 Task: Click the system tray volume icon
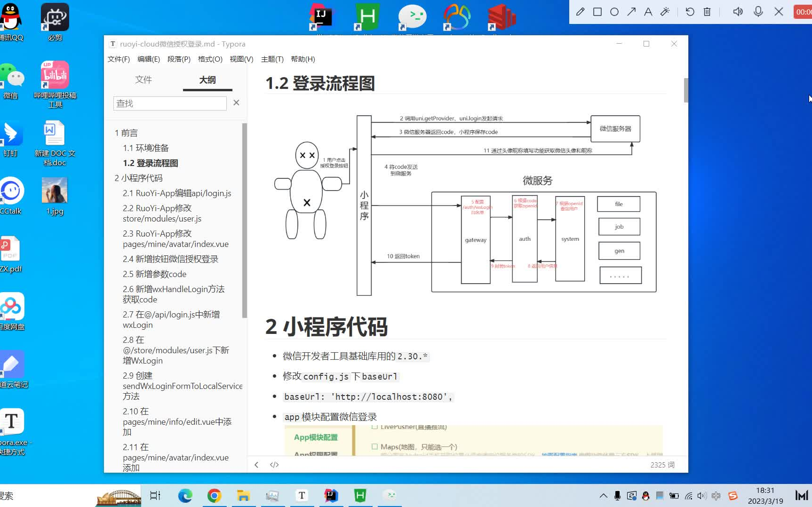pos(702,496)
